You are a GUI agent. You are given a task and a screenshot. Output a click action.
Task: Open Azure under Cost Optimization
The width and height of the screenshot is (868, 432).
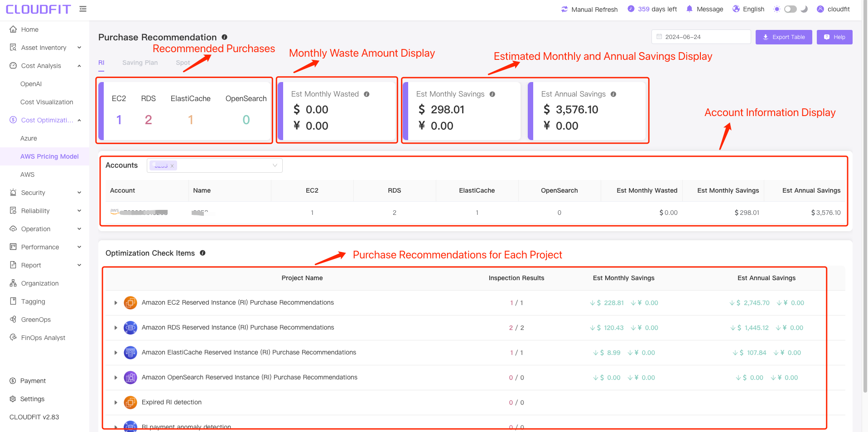point(29,138)
